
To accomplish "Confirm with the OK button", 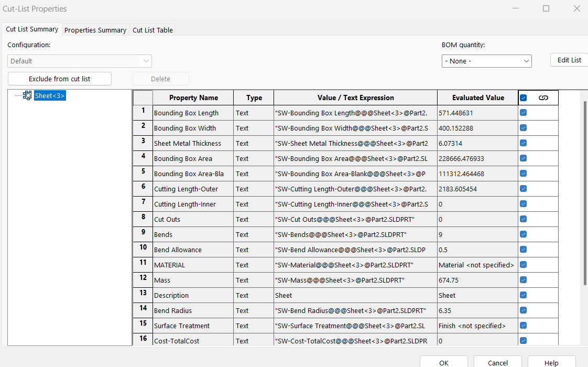I will pos(444,362).
